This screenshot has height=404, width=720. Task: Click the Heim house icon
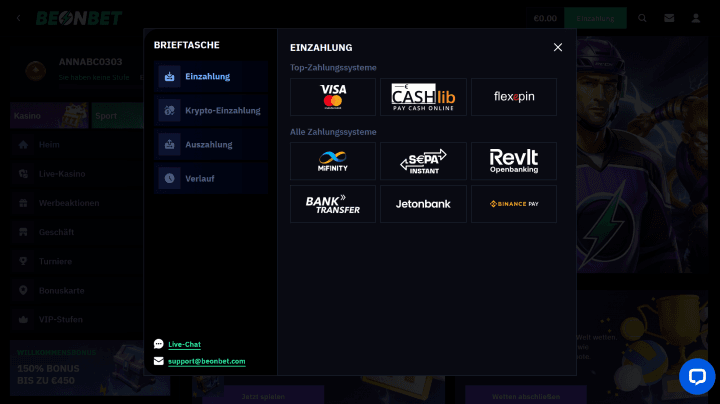(x=23, y=145)
